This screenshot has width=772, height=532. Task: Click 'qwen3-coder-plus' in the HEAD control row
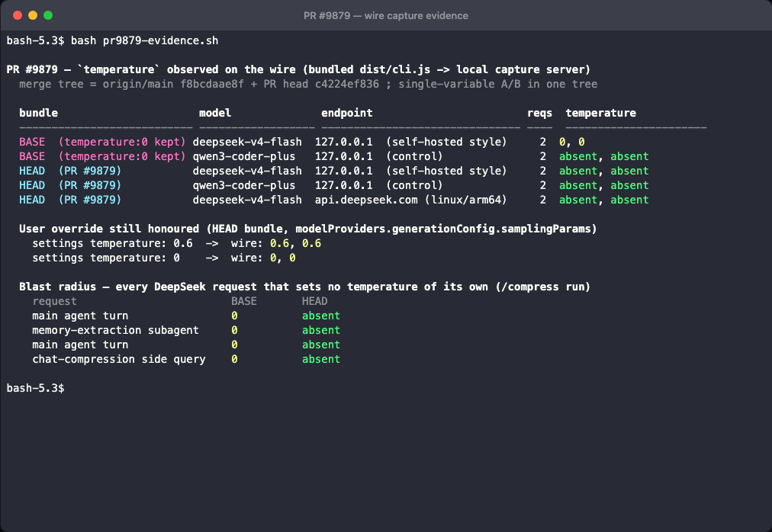pos(243,185)
